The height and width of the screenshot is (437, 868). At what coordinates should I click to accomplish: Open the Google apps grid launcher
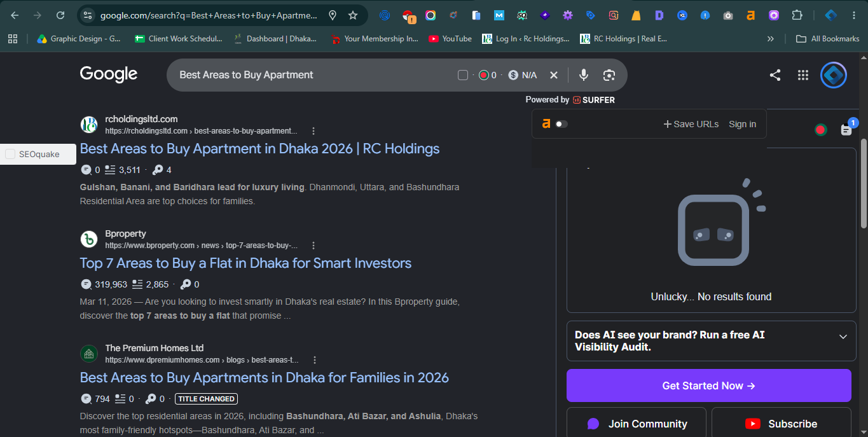click(803, 75)
